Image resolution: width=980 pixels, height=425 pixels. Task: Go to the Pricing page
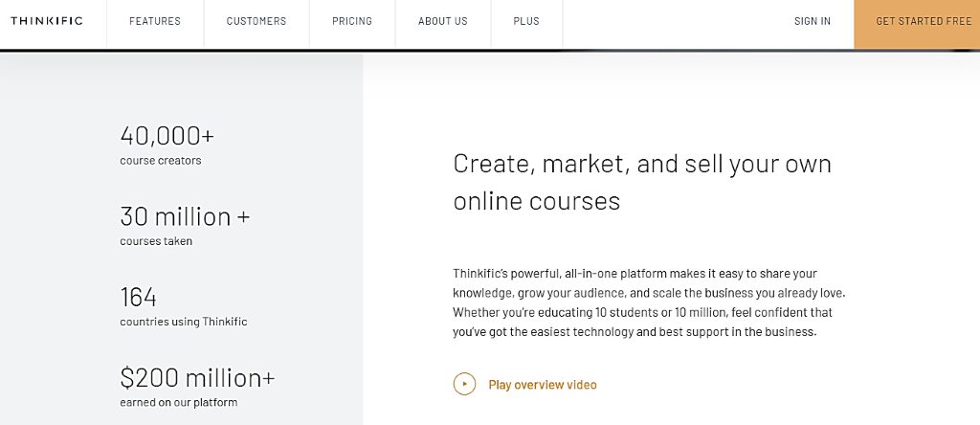pyautogui.click(x=352, y=21)
